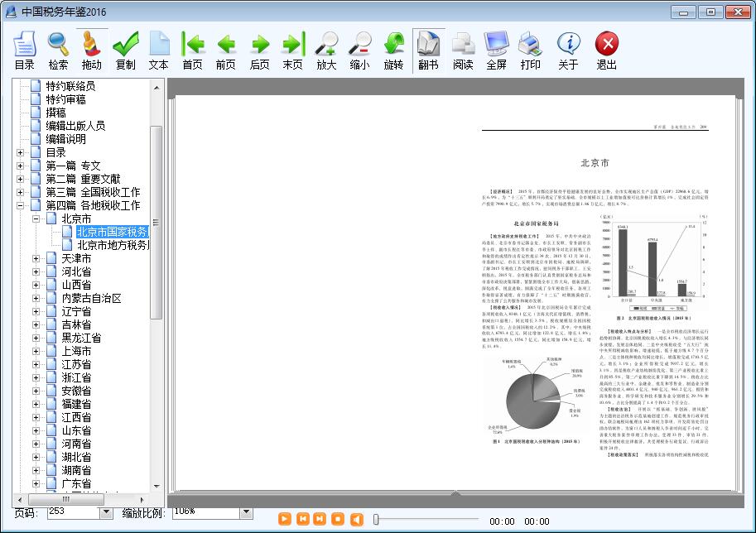Open 撰稿 entry in tree
The height and width of the screenshot is (533, 756).
(56, 113)
